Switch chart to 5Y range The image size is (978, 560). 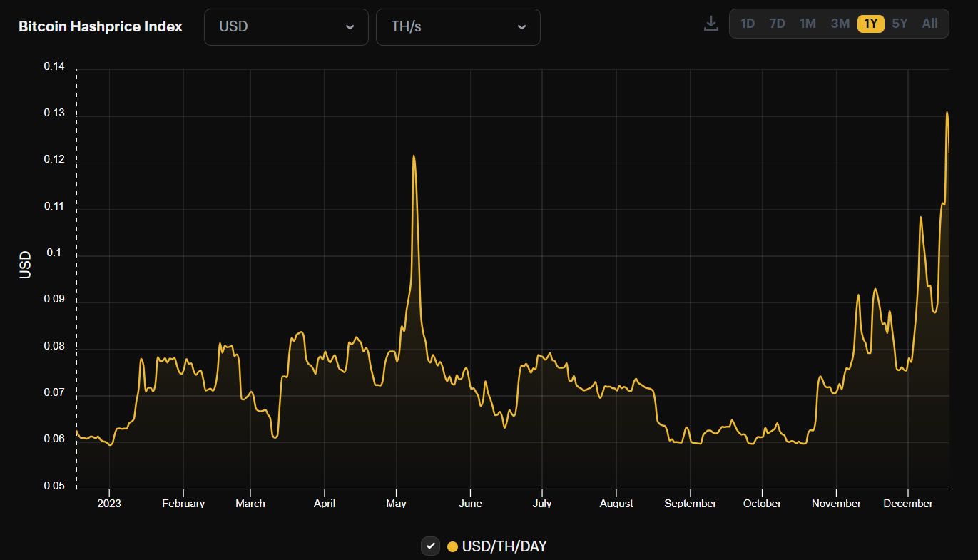click(x=900, y=24)
